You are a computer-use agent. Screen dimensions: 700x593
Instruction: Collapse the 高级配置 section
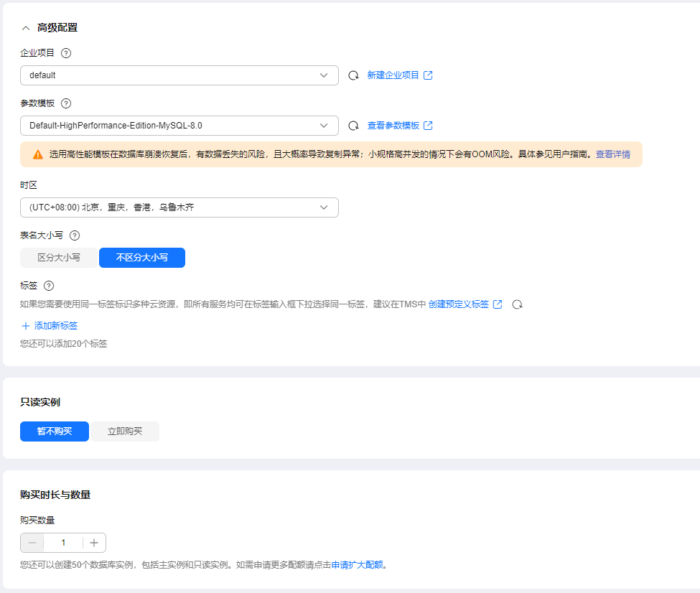click(x=26, y=28)
